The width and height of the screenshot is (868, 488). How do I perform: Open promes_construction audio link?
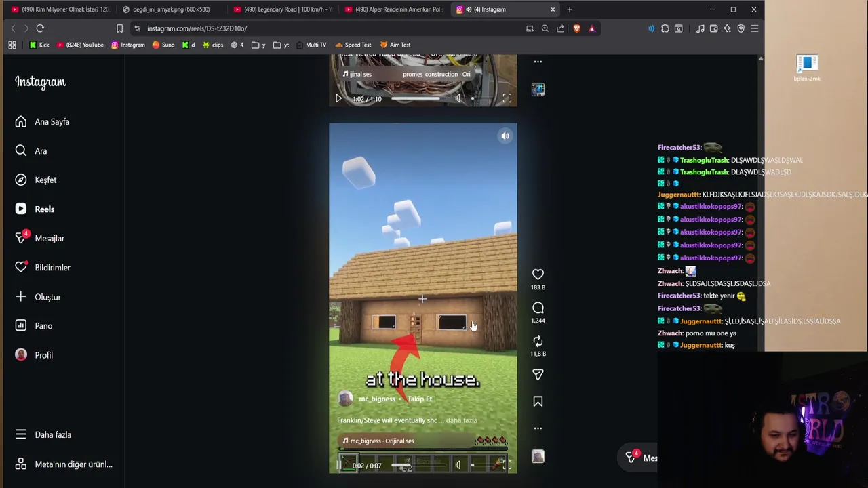point(436,74)
